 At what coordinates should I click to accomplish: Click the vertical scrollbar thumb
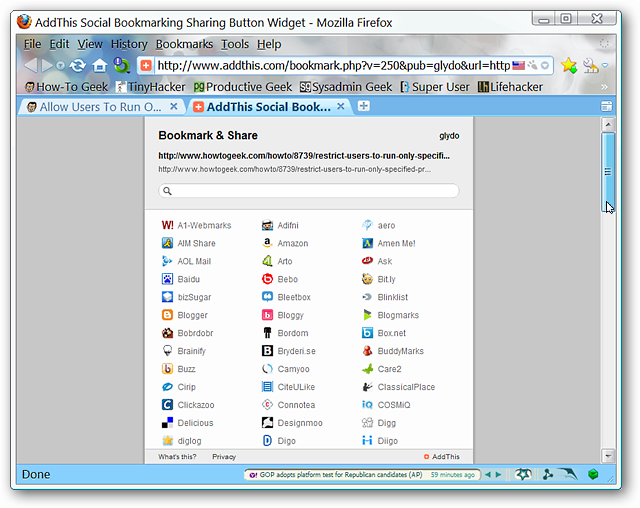coord(608,172)
